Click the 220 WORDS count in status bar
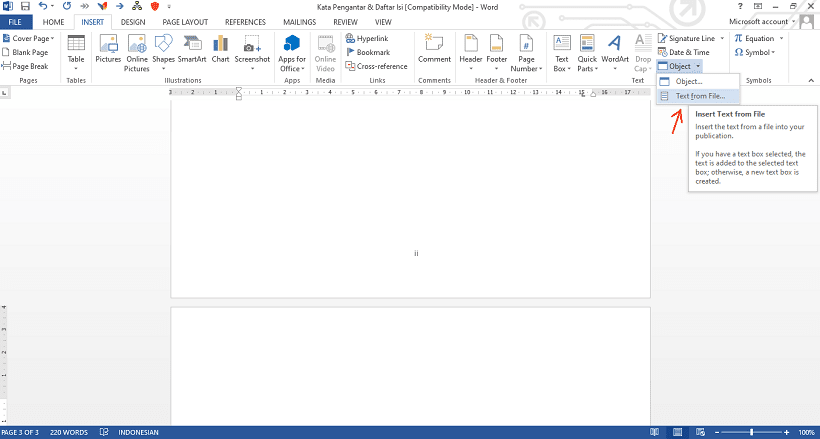Viewport: 820px width, 439px height. click(x=69, y=432)
